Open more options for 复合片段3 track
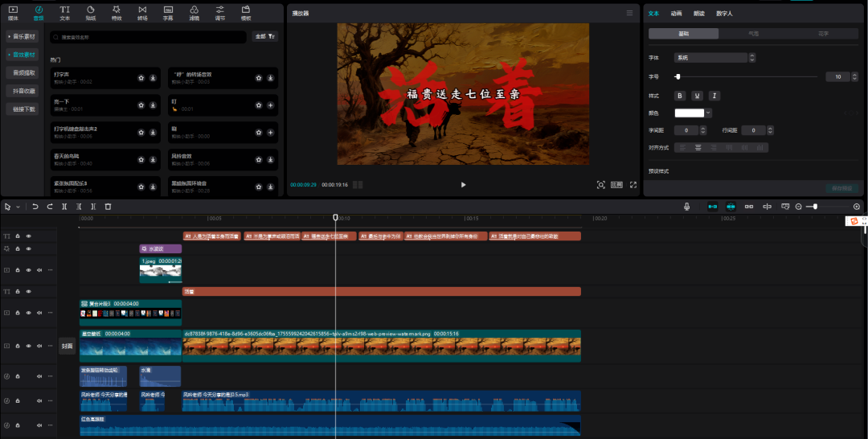 (x=51, y=313)
